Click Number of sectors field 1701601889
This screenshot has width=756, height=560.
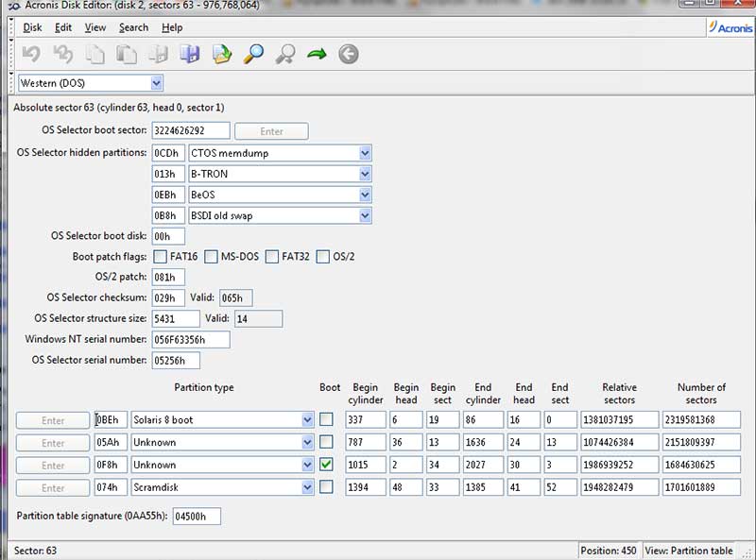click(701, 487)
